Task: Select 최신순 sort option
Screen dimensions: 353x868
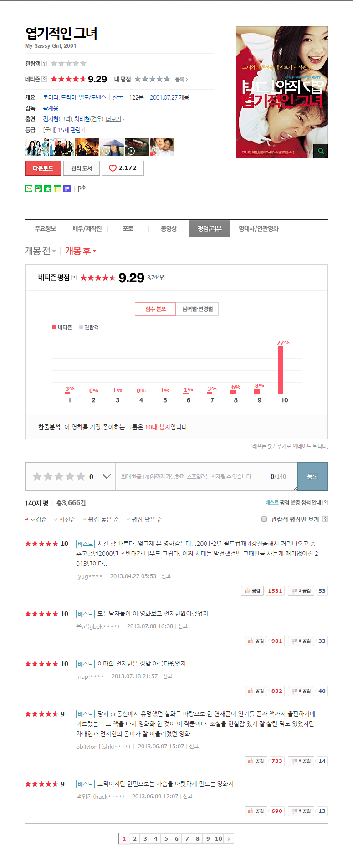Action: pyautogui.click(x=67, y=520)
